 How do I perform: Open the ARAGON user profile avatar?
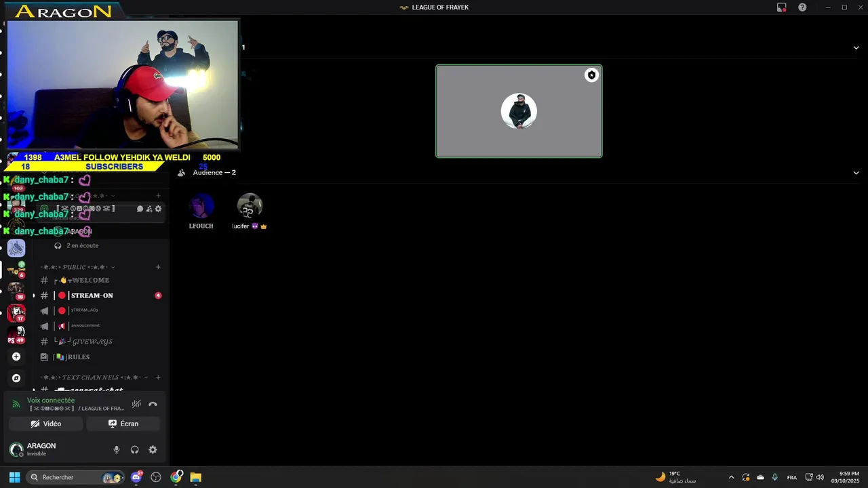[16, 449]
